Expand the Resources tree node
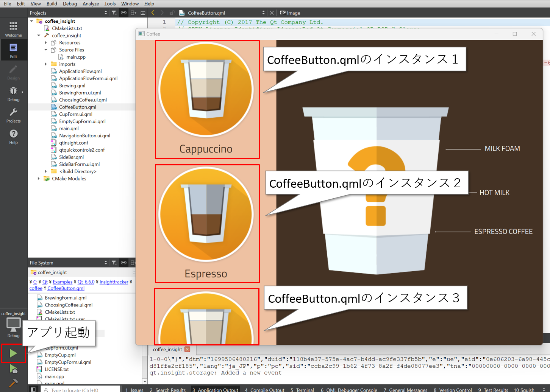The width and height of the screenshot is (550, 392). click(46, 43)
